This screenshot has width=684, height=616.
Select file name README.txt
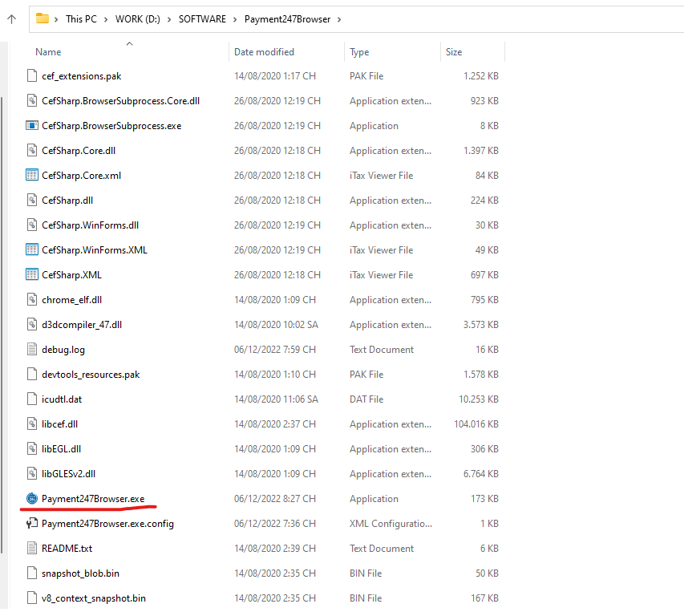pyautogui.click(x=67, y=549)
